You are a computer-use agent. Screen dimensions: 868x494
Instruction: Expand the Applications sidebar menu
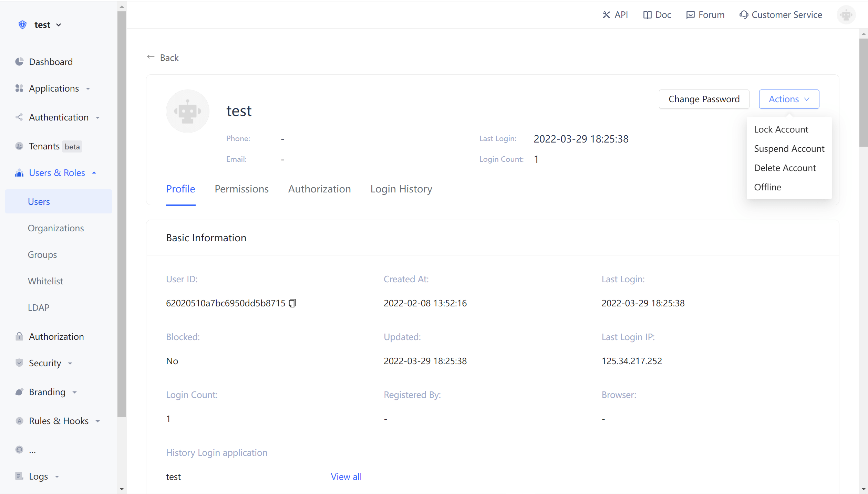click(54, 88)
